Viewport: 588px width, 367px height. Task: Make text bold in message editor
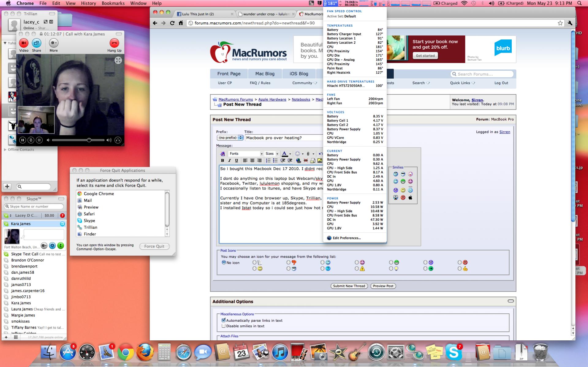pyautogui.click(x=222, y=160)
